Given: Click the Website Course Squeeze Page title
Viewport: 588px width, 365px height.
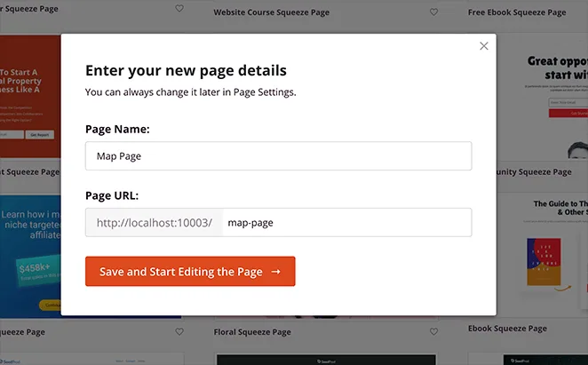Looking at the screenshot, I should 272,12.
